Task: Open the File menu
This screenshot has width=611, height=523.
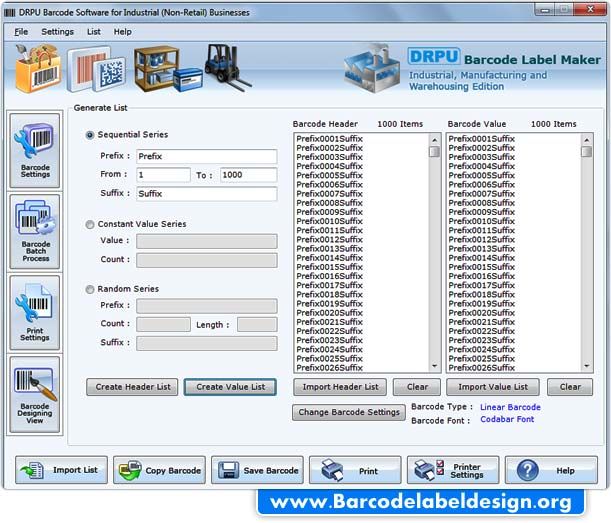Action: [21, 32]
